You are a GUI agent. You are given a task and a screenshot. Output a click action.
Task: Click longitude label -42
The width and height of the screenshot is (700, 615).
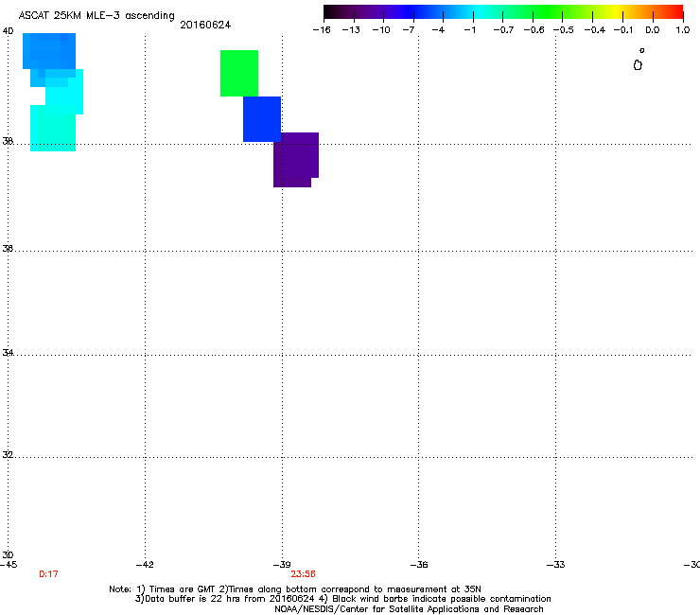[145, 565]
